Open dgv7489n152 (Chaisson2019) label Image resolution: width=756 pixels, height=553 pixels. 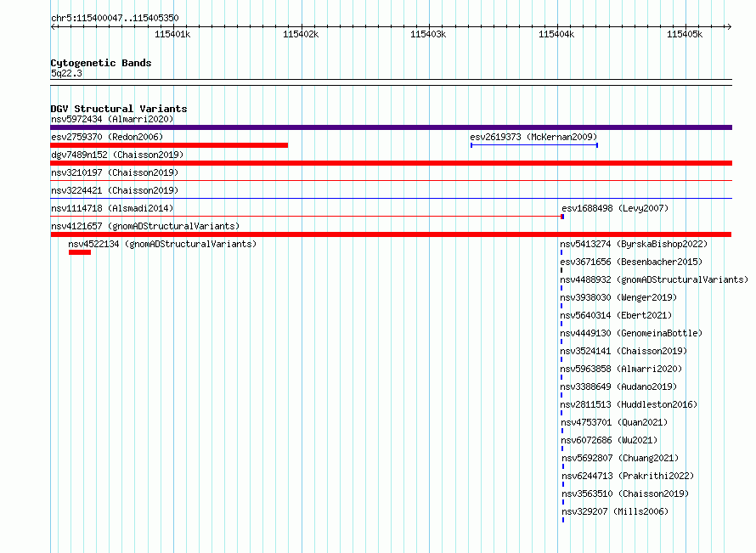coord(117,155)
